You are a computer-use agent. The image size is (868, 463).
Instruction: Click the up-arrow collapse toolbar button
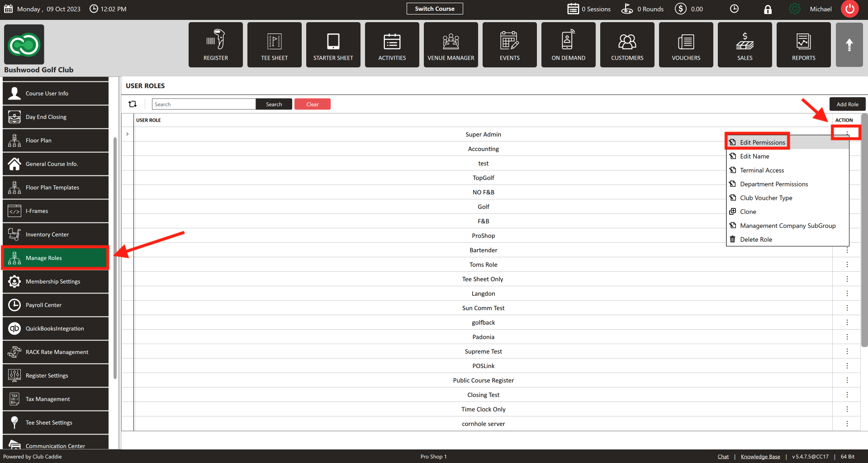(849, 45)
